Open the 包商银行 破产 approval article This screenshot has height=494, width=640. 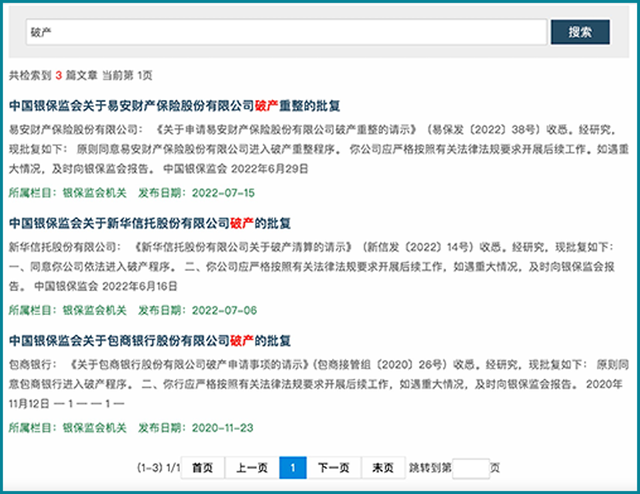pos(150,340)
